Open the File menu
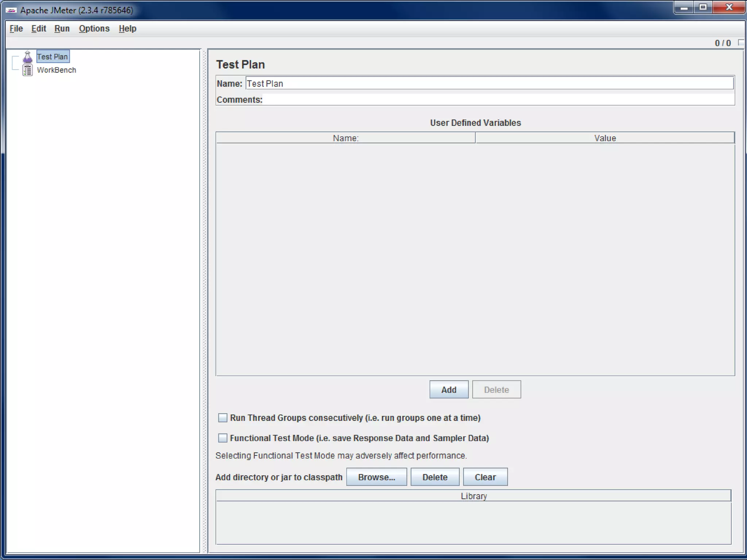This screenshot has height=560, width=747. 16,28
